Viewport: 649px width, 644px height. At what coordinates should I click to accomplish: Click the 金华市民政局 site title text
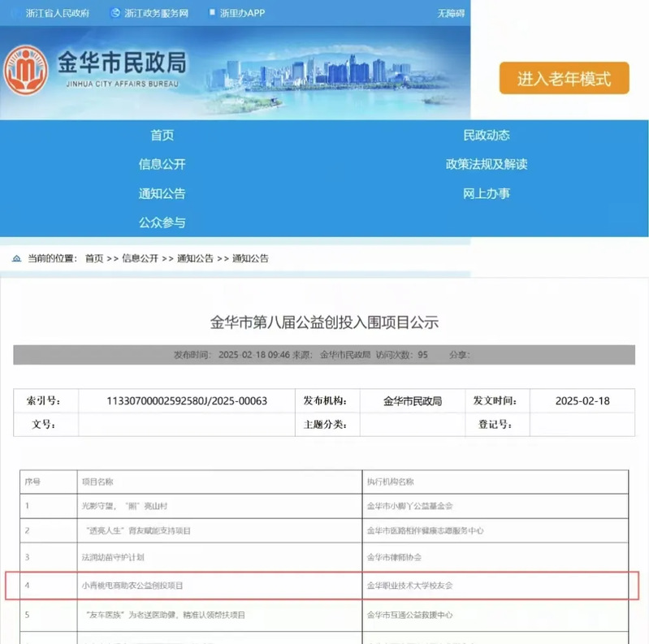point(122,62)
